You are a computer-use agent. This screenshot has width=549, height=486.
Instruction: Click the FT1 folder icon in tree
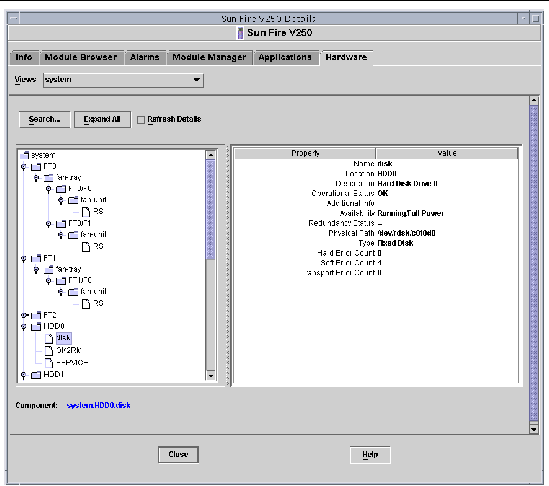click(36, 258)
